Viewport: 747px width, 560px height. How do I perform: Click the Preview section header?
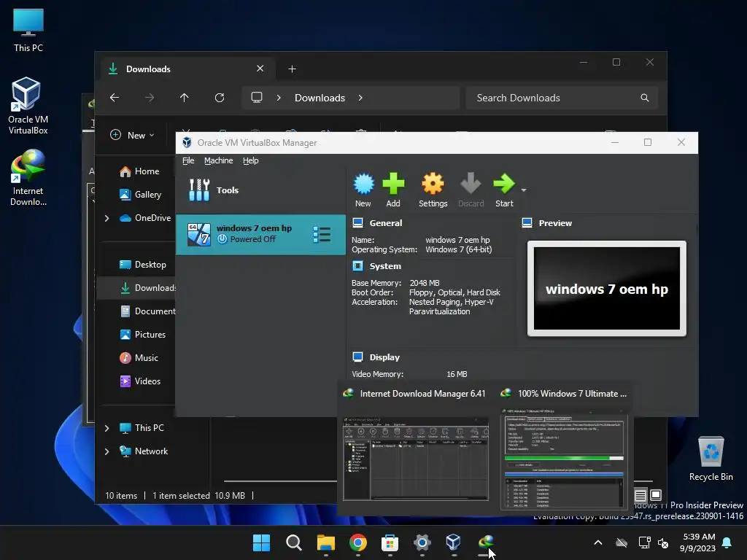coord(555,223)
